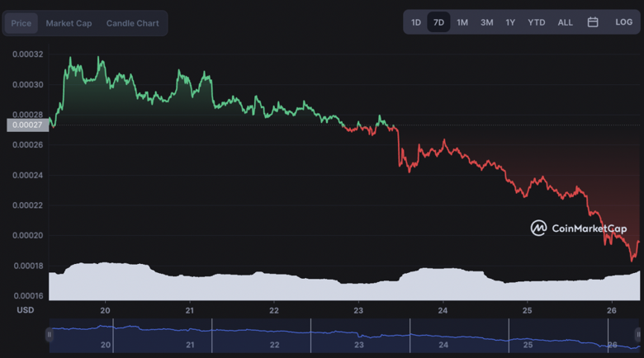Image resolution: width=644 pixels, height=358 pixels.
Task: Show ALL historical price data
Action: tap(566, 22)
